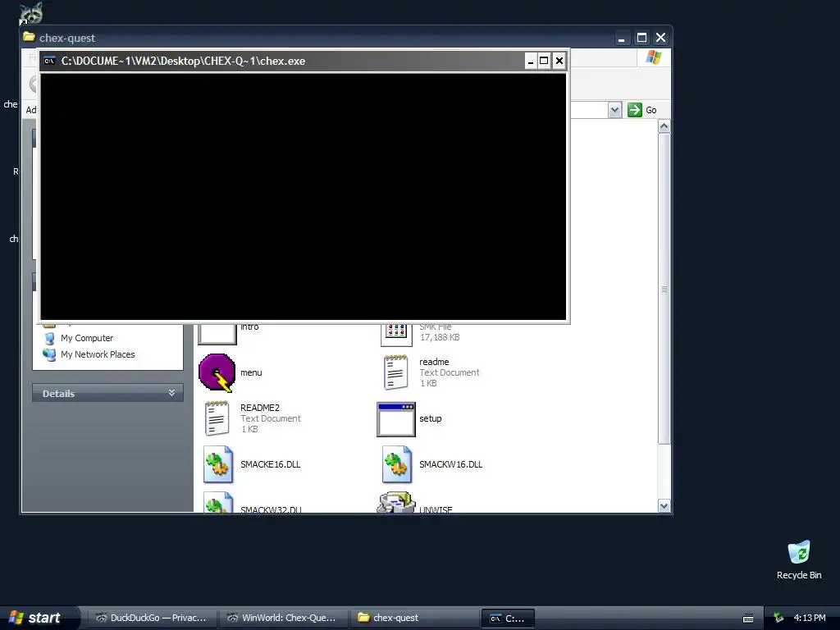Open the purple menu program icon

[217, 373]
